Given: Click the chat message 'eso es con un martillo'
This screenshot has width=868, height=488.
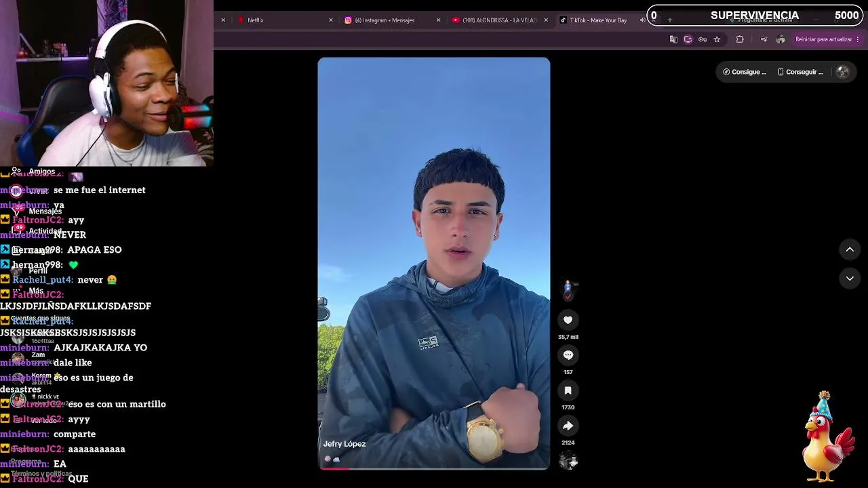Looking at the screenshot, I should [x=117, y=405].
